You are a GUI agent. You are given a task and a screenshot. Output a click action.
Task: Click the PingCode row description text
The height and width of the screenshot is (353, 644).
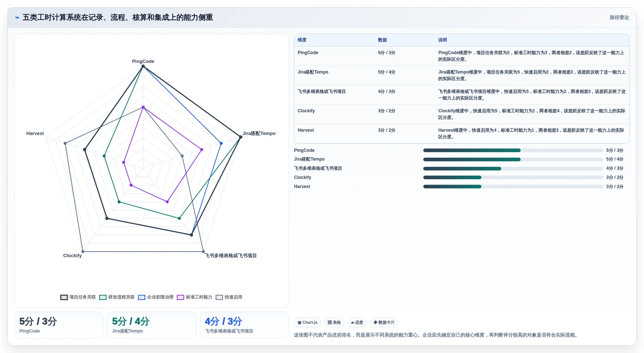(532, 56)
